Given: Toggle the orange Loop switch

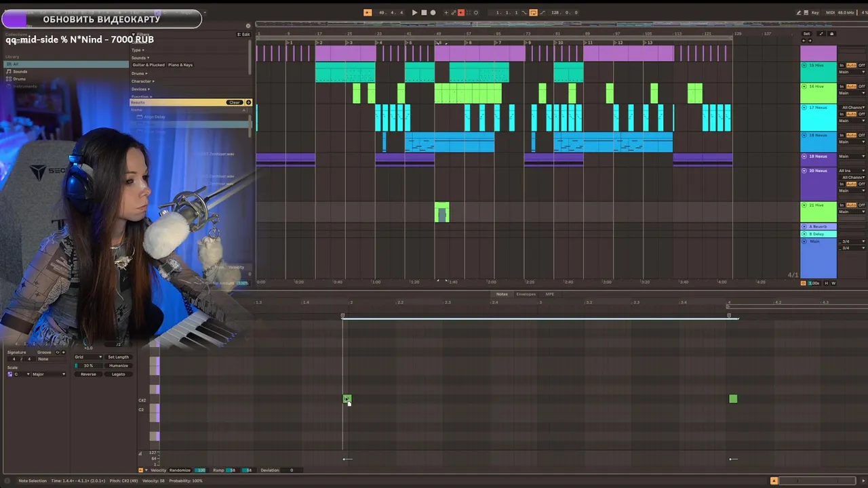Looking at the screenshot, I should (533, 13).
